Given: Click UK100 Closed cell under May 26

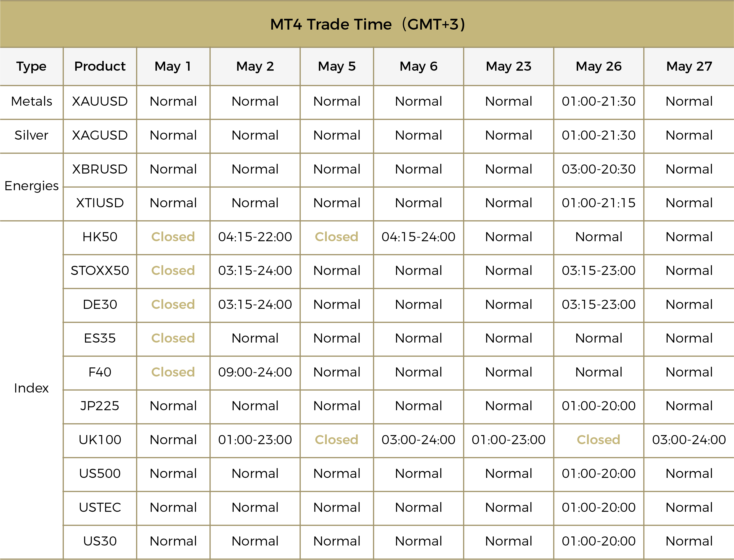Looking at the screenshot, I should pyautogui.click(x=599, y=440).
